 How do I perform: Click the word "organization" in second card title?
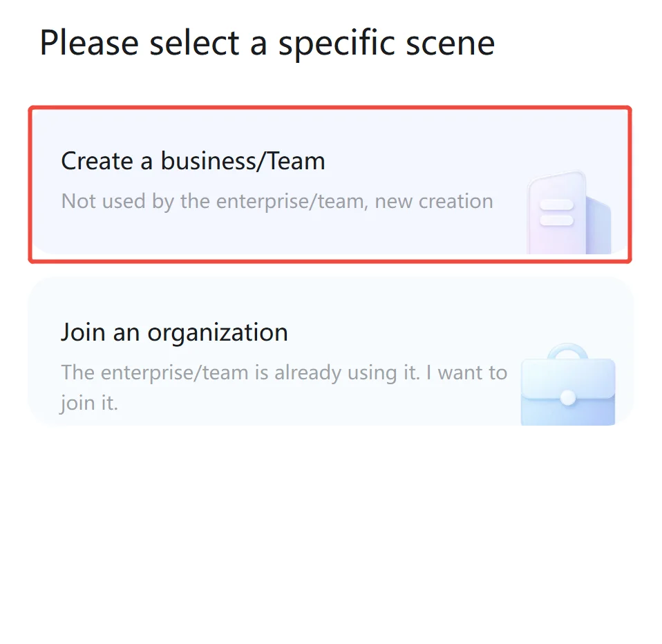(218, 333)
